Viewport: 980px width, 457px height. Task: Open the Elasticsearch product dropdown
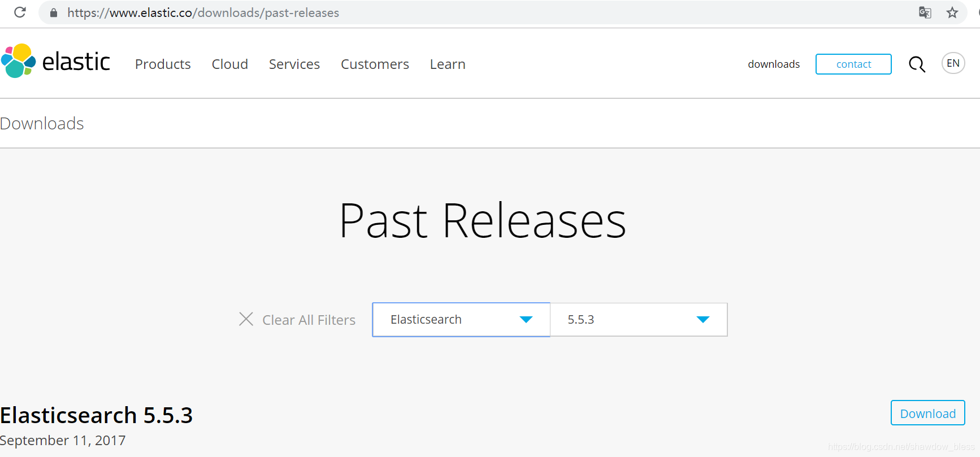click(461, 320)
